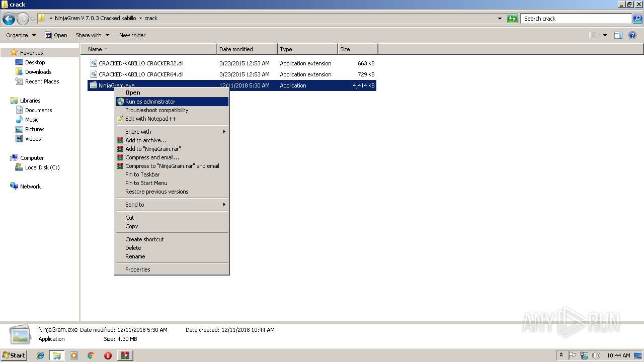Choose Restore previous versions
The height and width of the screenshot is (362, 644).
[x=172, y=192]
